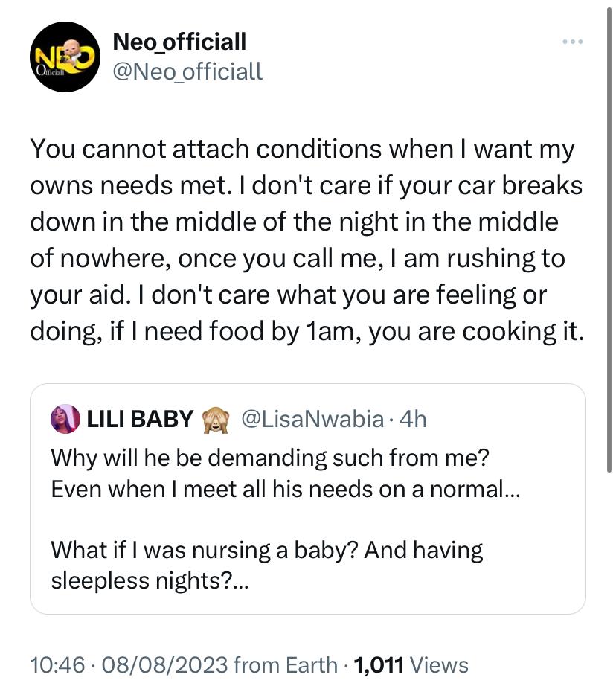Screen dimensions: 616x695
Task: View LILI BABY's small profile picture
Action: 65,419
